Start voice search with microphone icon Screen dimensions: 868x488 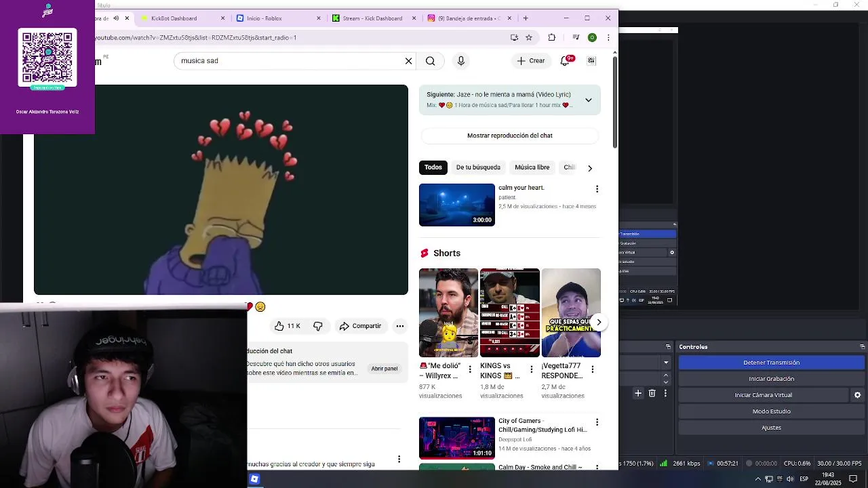point(461,61)
